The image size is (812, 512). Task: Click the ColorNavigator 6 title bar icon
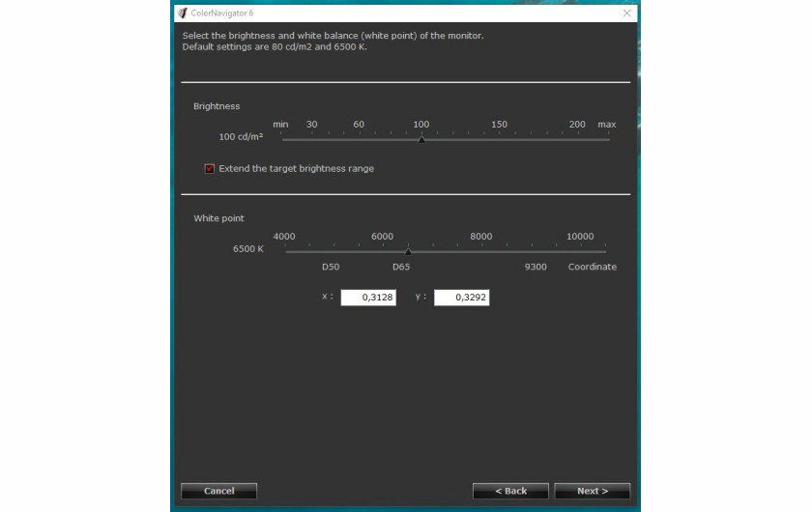[183, 13]
